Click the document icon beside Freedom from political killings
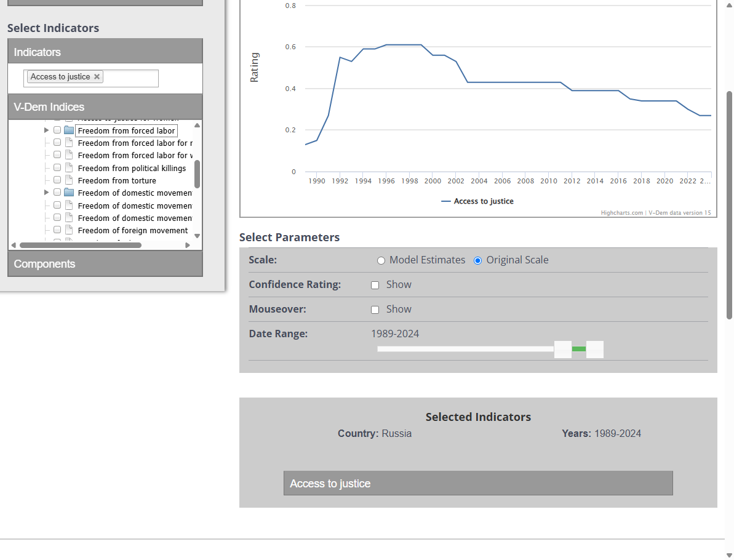Image resolution: width=734 pixels, height=560 pixels. click(69, 167)
